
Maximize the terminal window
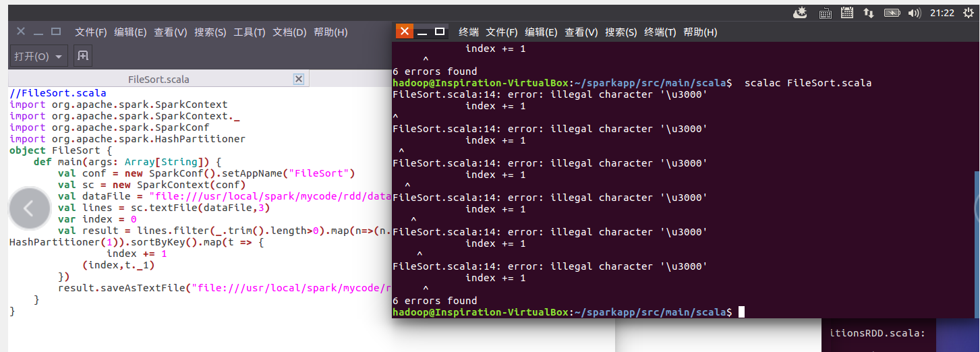pyautogui.click(x=440, y=31)
